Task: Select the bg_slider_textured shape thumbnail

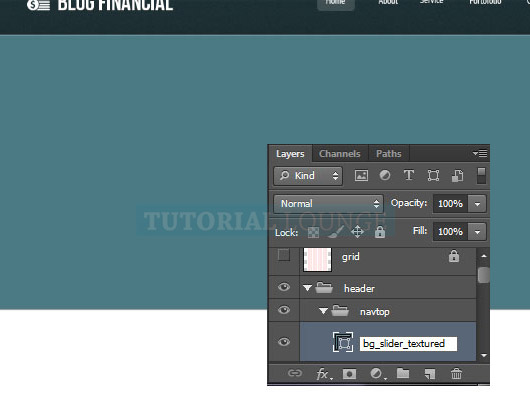Action: click(x=343, y=342)
